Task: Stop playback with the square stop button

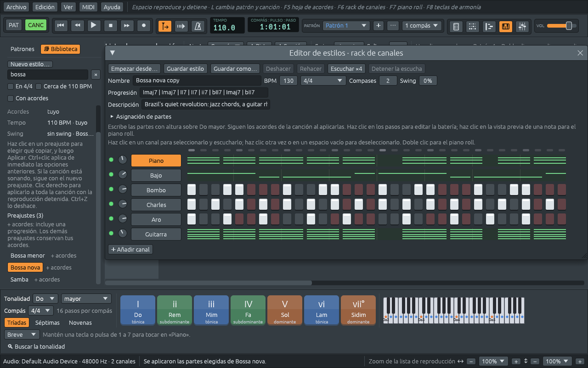Action: (110, 26)
